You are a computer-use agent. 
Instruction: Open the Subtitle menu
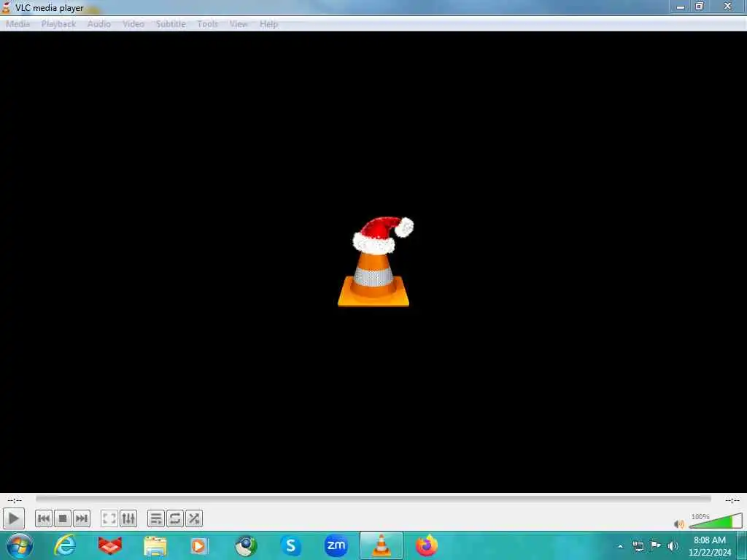(171, 24)
